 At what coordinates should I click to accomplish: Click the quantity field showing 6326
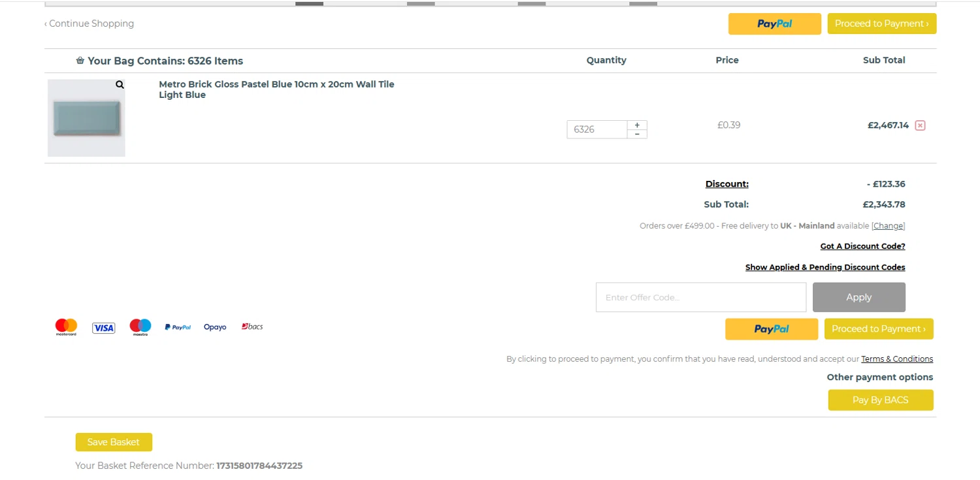coord(596,129)
